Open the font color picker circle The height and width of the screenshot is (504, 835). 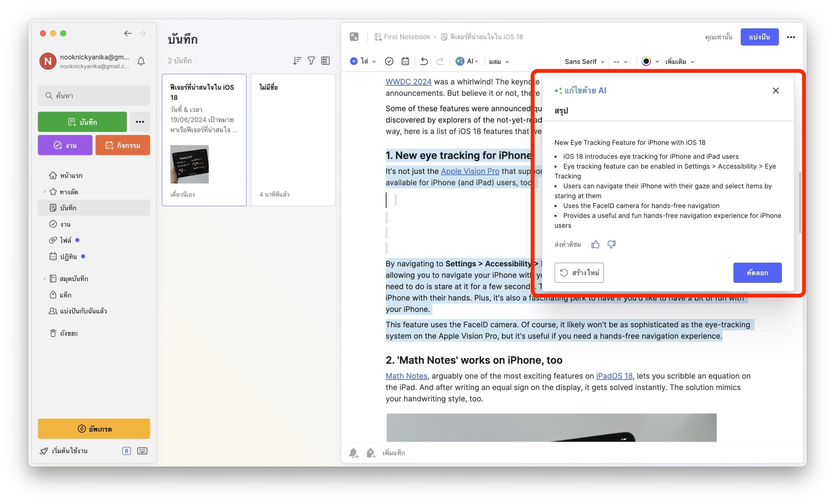pos(646,61)
